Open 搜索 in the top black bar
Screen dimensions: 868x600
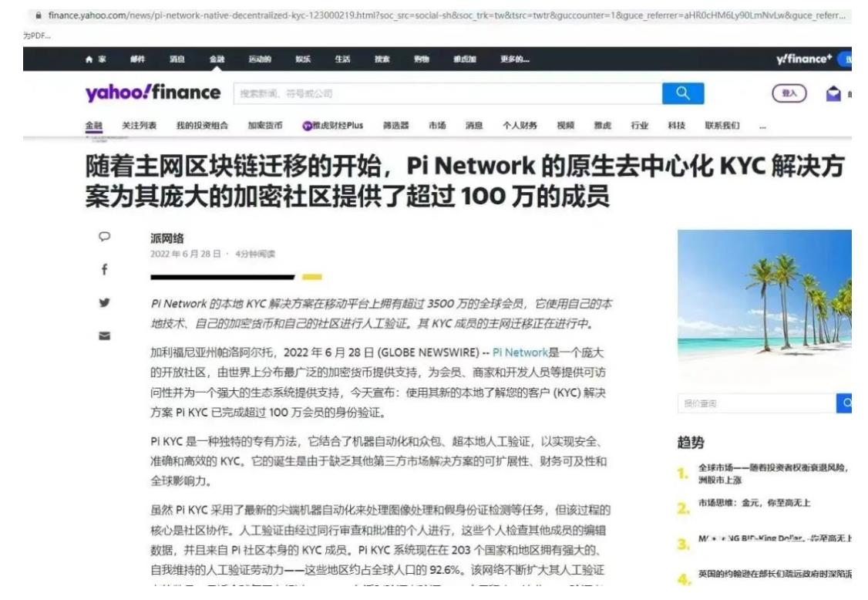(382, 59)
